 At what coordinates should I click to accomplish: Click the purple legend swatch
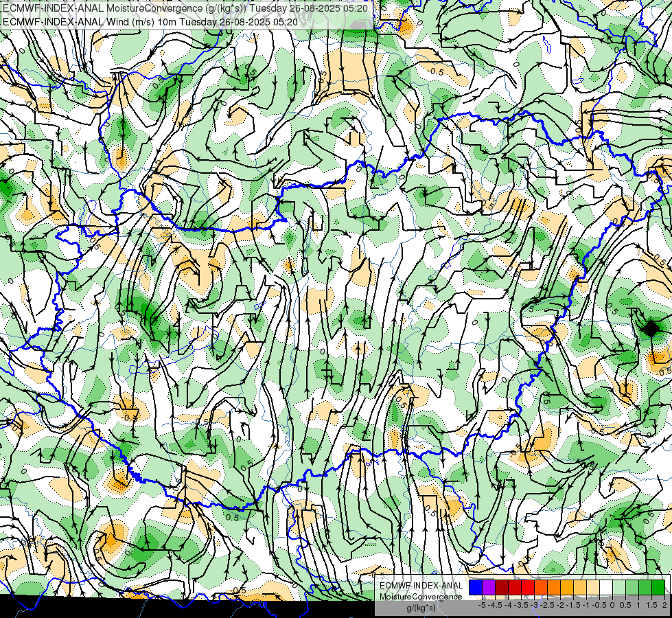coord(489,588)
